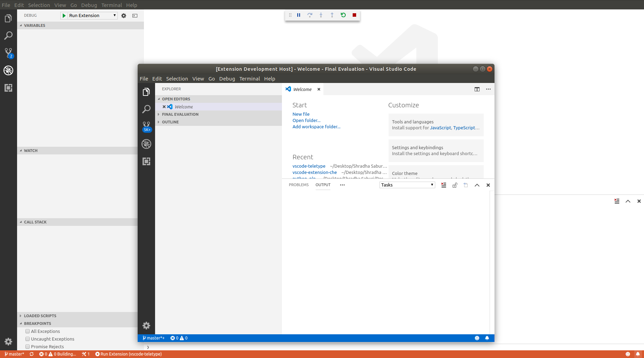
Task: Click sync changes icon in orange status bar
Action: click(32, 354)
